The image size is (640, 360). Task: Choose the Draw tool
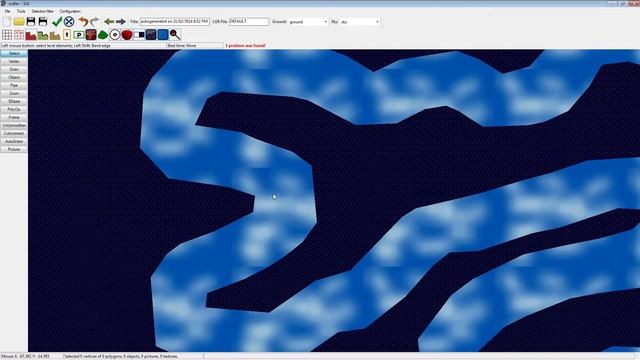coord(14,69)
